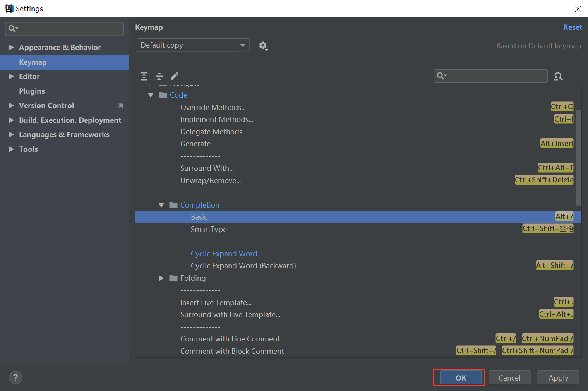Close the Settings dialog window
Image resolution: width=588 pixels, height=391 pixels.
578,9
